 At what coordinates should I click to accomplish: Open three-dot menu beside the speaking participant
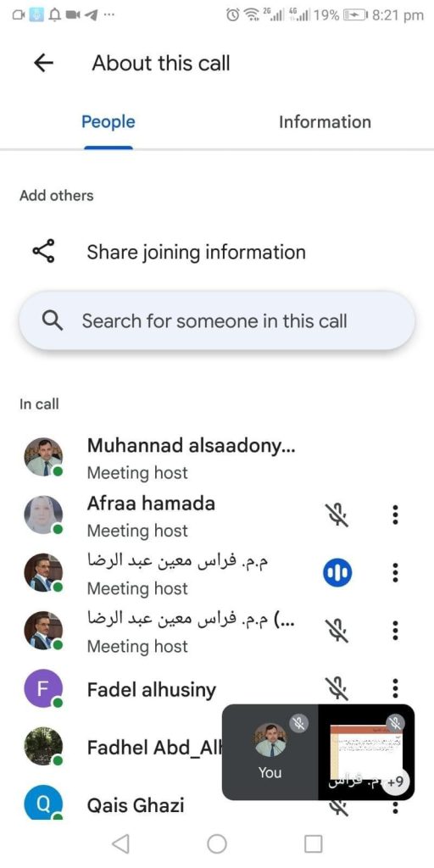395,572
